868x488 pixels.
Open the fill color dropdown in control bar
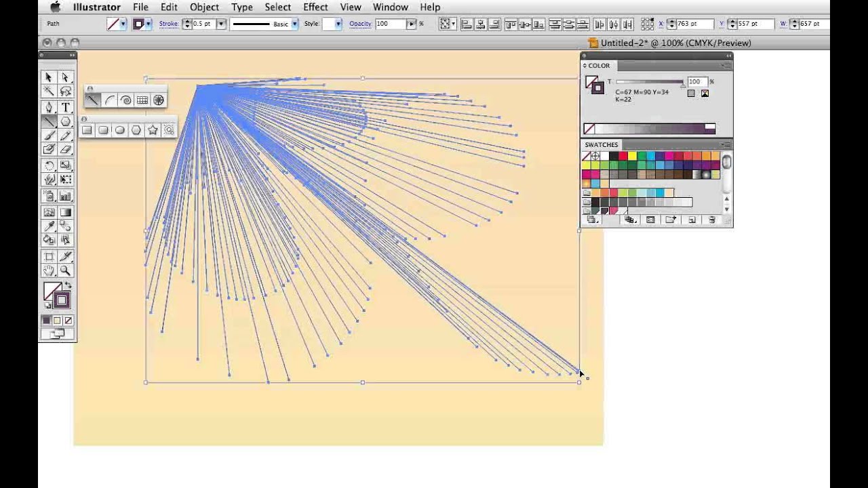pyautogui.click(x=123, y=24)
